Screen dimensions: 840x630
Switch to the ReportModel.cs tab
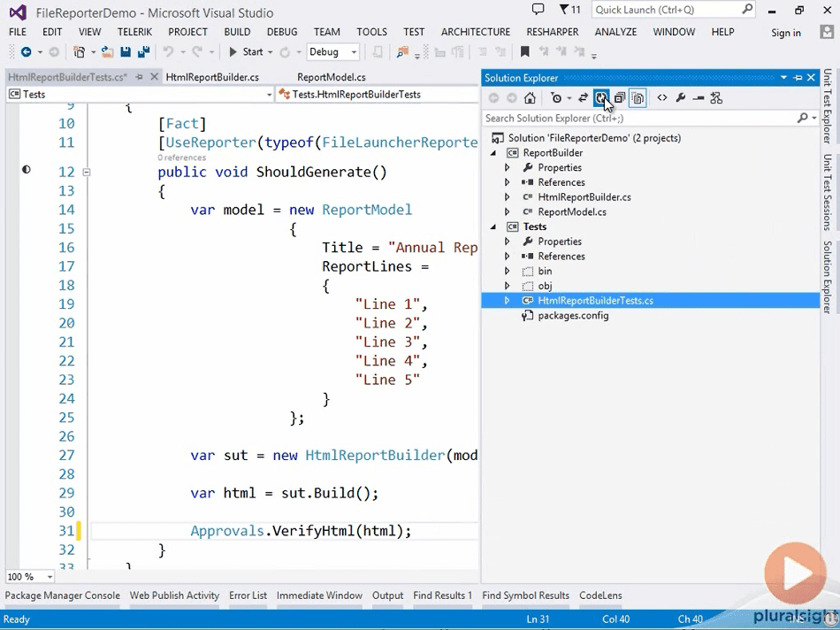pos(332,77)
